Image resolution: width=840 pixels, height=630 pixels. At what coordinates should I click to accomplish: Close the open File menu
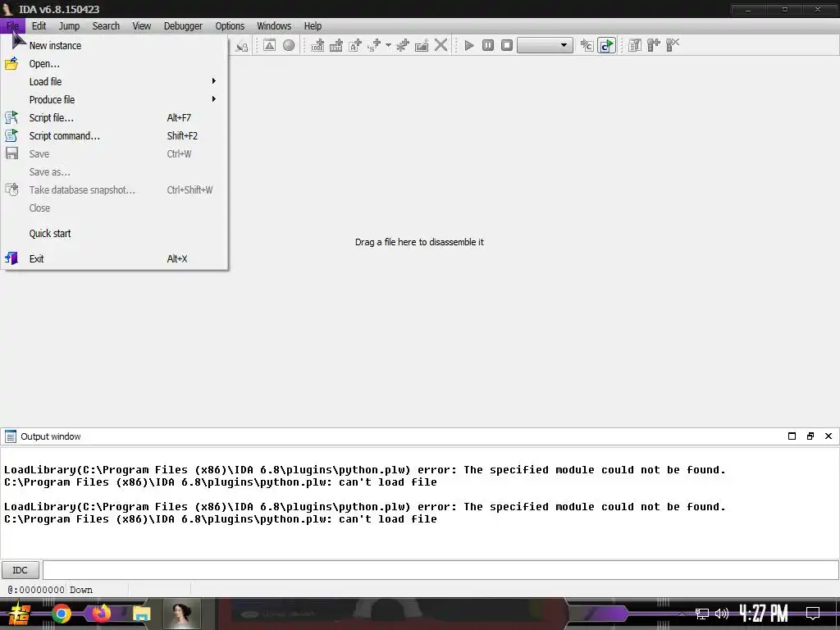[12, 25]
